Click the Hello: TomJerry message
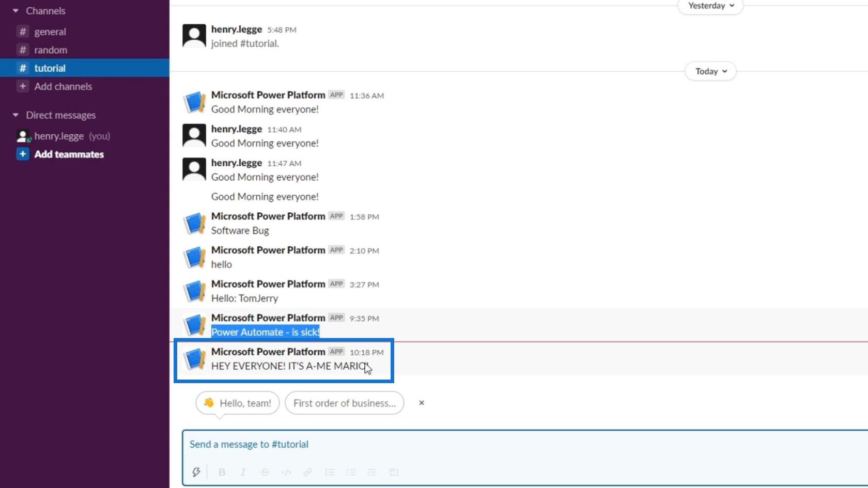The image size is (868, 488). coord(244,298)
